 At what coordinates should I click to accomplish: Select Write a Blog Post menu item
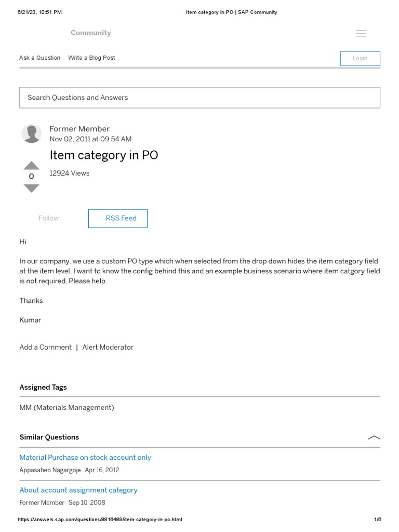[x=91, y=58]
